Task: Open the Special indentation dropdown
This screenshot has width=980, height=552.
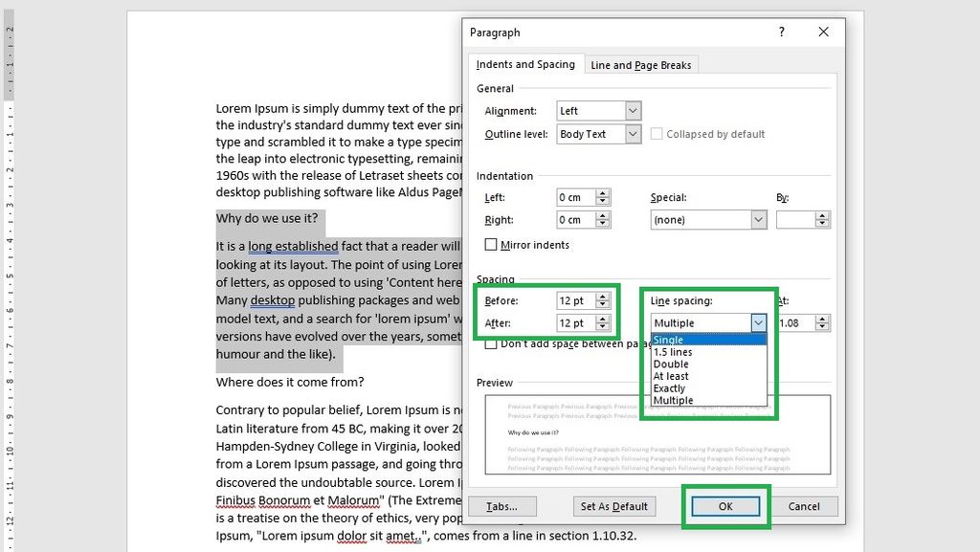Action: coord(758,219)
